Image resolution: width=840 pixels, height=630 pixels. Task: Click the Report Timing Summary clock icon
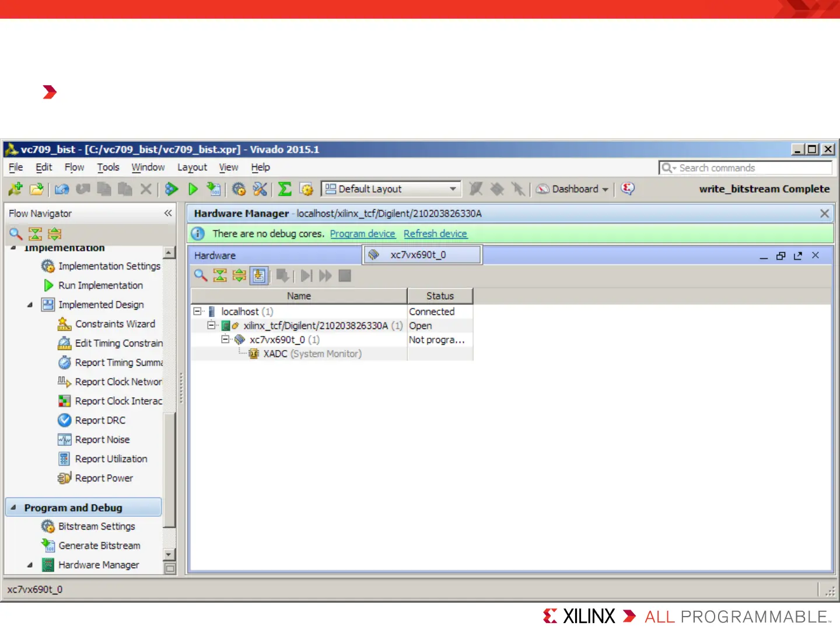pos(64,362)
